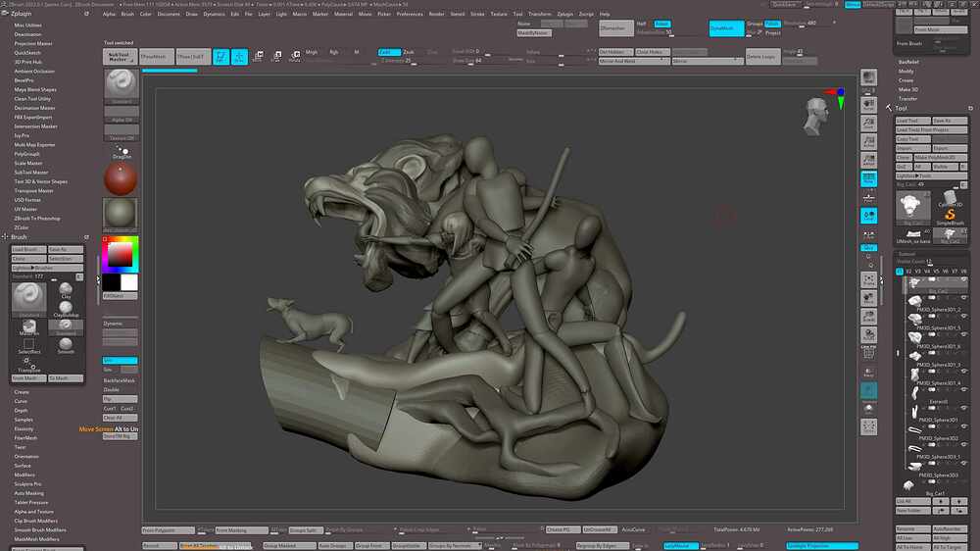Click the Frame icon in right shelf
The width and height of the screenshot is (980, 551).
(x=868, y=279)
